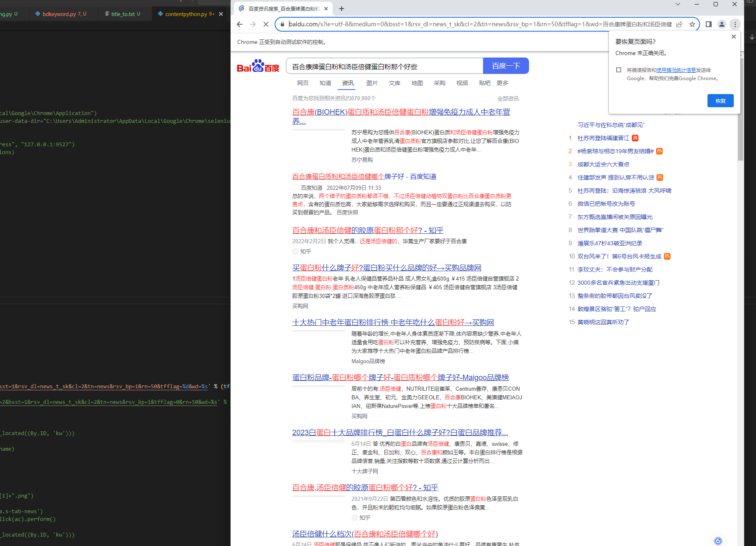
Task: Open the 更多 menu
Action: click(502, 83)
